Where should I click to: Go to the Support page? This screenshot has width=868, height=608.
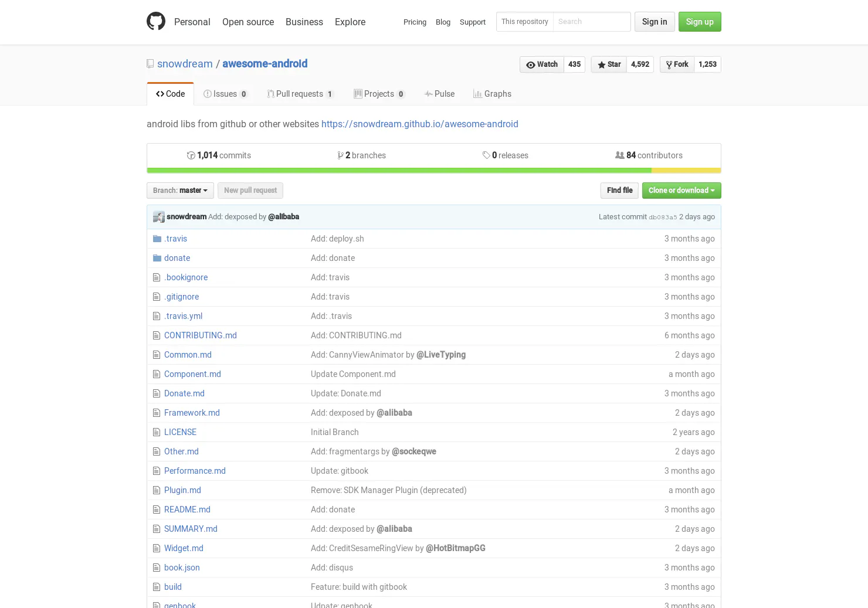(473, 22)
